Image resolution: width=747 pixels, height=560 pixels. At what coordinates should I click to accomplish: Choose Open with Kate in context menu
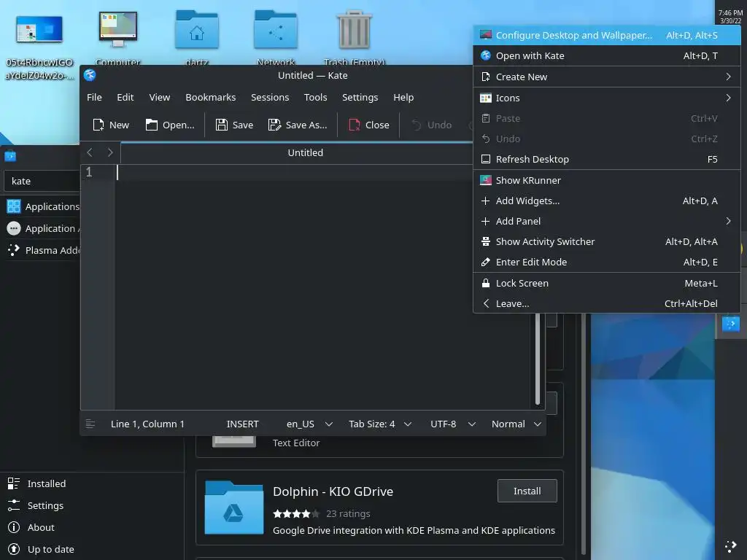click(x=606, y=55)
